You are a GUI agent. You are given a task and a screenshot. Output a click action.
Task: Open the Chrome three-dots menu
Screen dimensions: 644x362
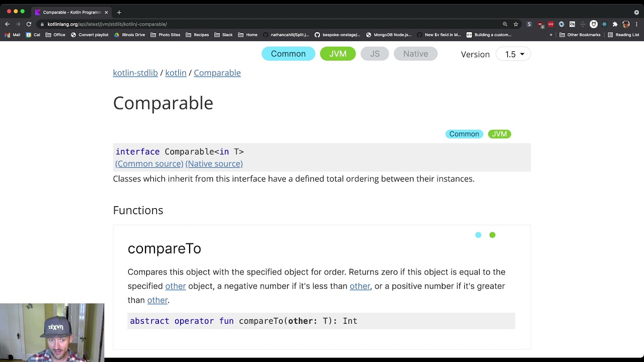pos(636,24)
